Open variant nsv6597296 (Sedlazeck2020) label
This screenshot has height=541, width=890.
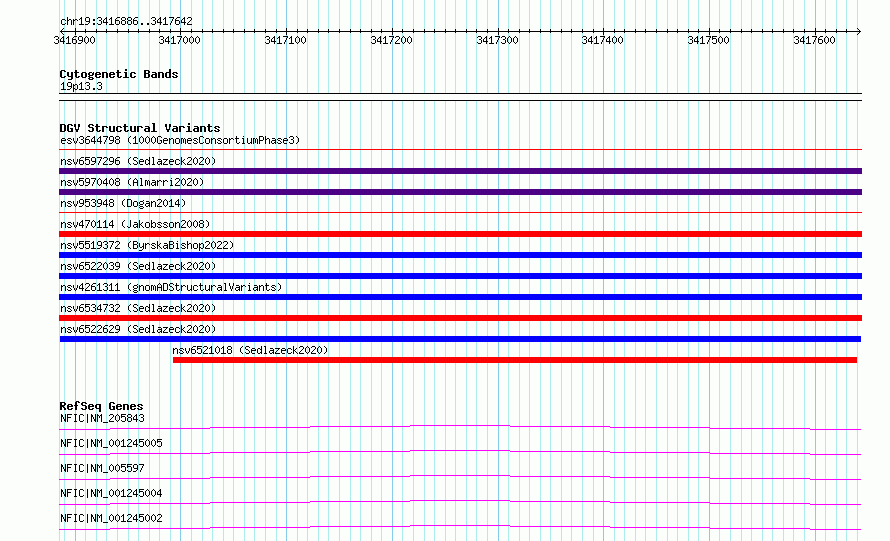[x=138, y=161]
